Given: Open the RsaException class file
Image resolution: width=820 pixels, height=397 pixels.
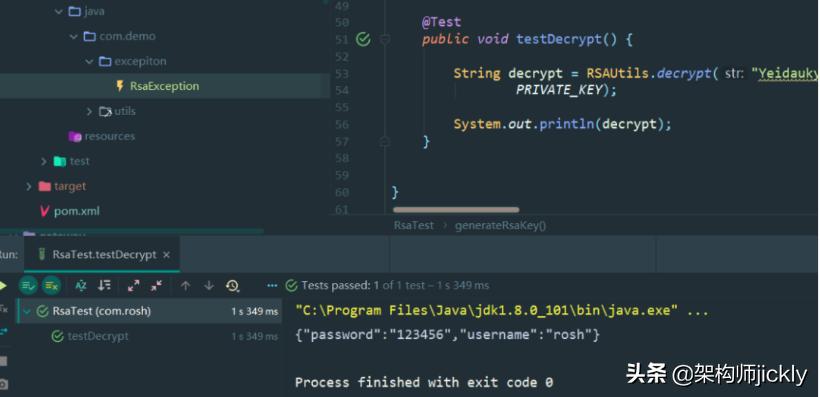Looking at the screenshot, I should pos(164,86).
